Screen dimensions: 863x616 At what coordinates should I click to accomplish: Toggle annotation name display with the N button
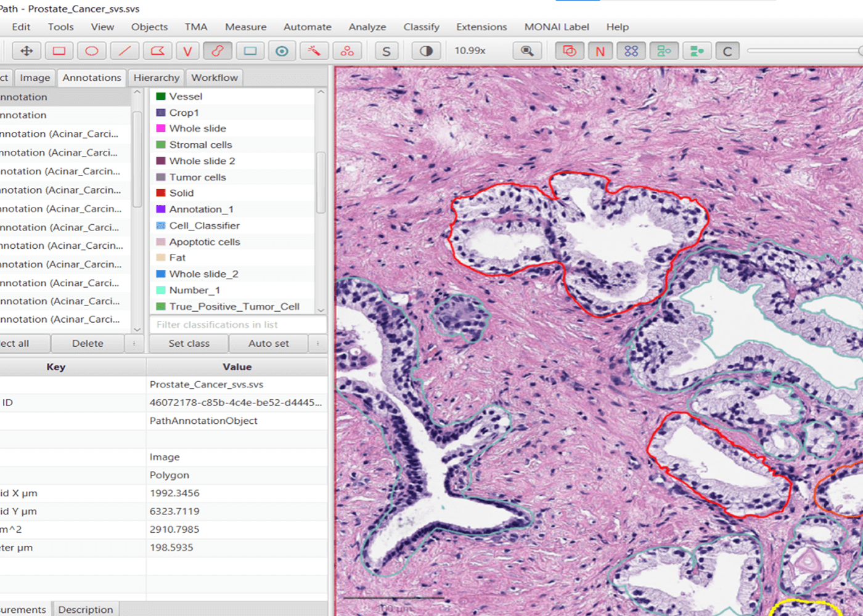pos(600,51)
